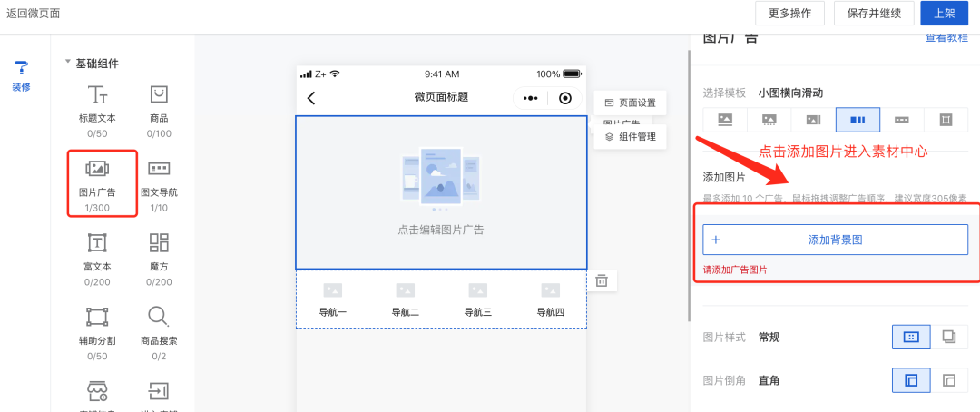Image resolution: width=980 pixels, height=412 pixels.
Task: Choose the third image ad template icon
Action: [814, 120]
